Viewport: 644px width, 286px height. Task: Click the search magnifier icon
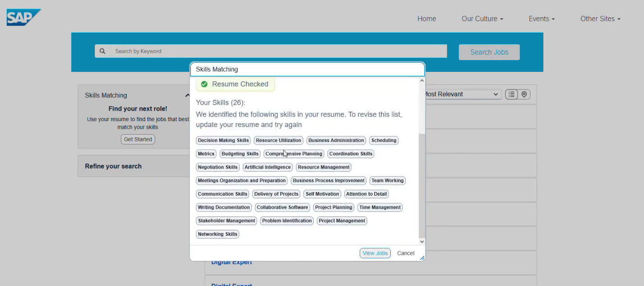pos(102,51)
